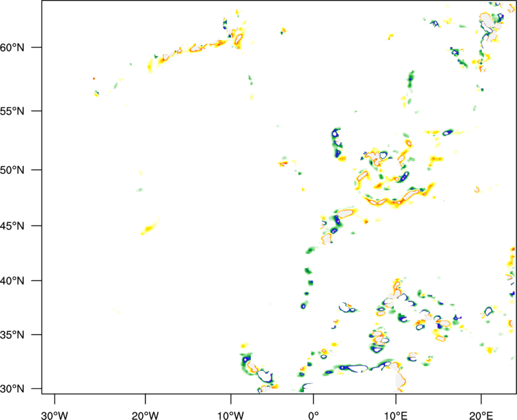The image size is (517, 420).
Task: Click the 10°W longitude label
Action: pyautogui.click(x=231, y=415)
